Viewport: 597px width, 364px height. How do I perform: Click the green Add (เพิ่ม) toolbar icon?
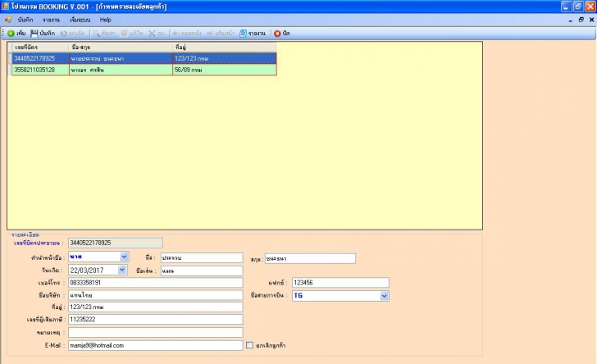[11, 34]
